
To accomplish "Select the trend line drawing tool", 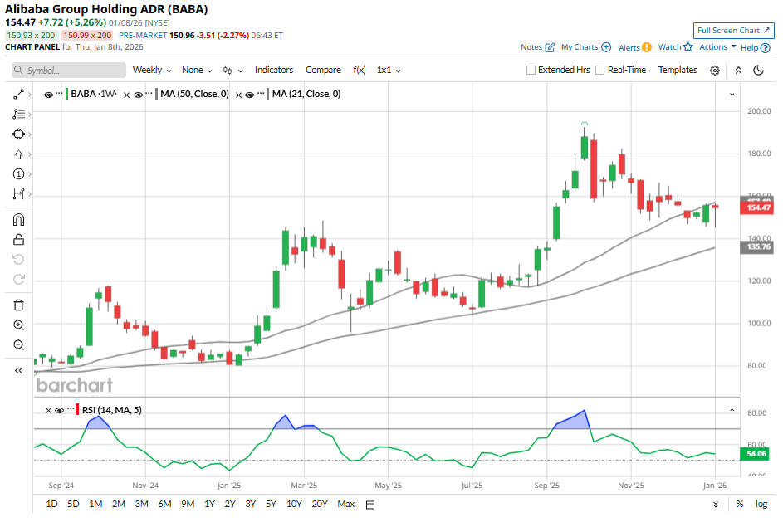I will click(x=18, y=95).
